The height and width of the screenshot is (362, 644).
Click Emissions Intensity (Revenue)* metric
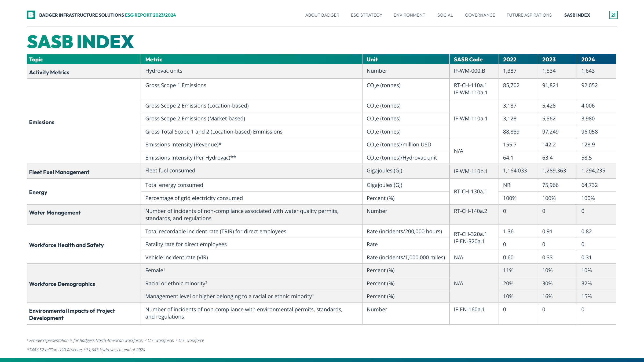(x=183, y=145)
